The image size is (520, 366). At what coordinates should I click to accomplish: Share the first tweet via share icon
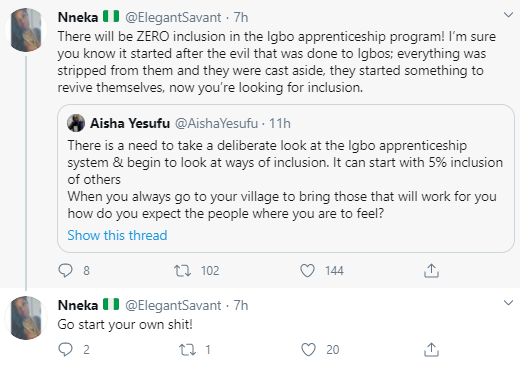pos(431,270)
